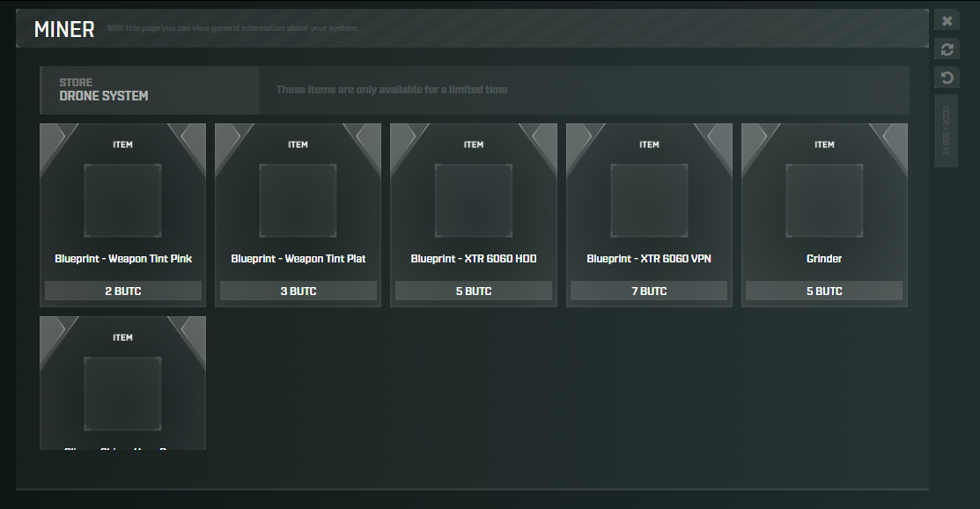Select the Grinder item thumbnail

[x=824, y=201]
